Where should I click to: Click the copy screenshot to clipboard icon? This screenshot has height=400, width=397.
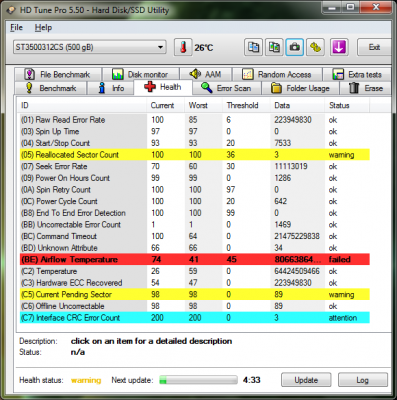click(x=274, y=47)
